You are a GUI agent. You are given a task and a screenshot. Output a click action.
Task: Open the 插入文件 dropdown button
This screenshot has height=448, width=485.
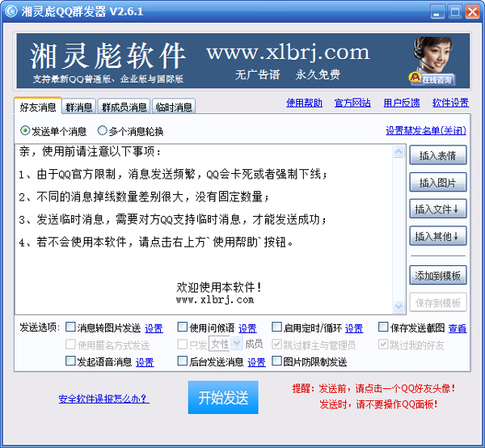click(437, 209)
